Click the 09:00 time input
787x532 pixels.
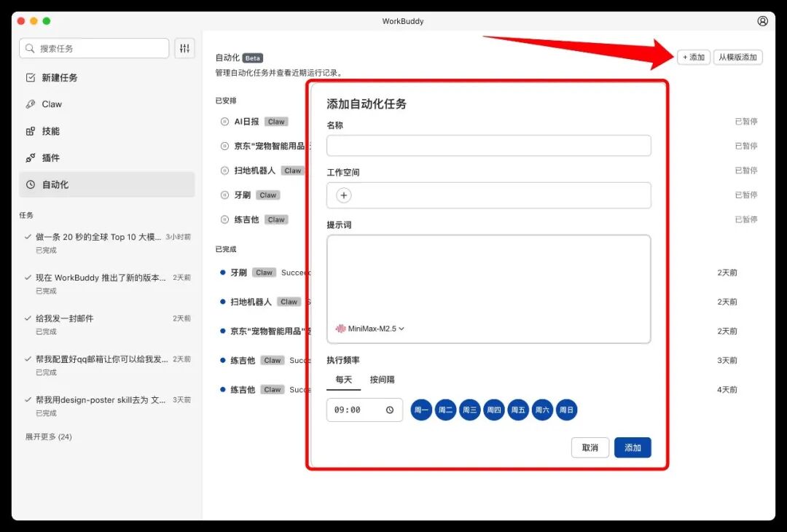[x=364, y=410]
